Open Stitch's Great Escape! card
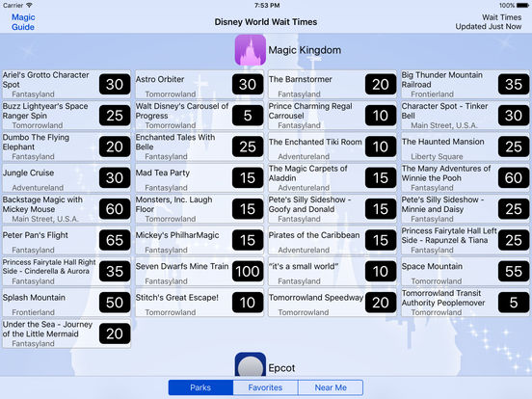The image size is (532, 399). coord(199,303)
